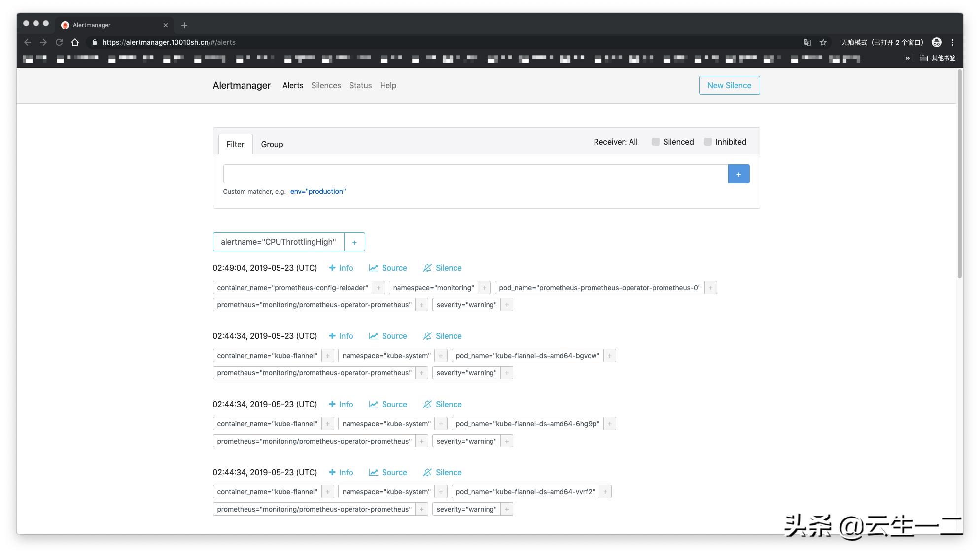Click plus next to alertname="CPUThrottlingHigh" filter
This screenshot has height=555, width=980.
[x=354, y=242]
